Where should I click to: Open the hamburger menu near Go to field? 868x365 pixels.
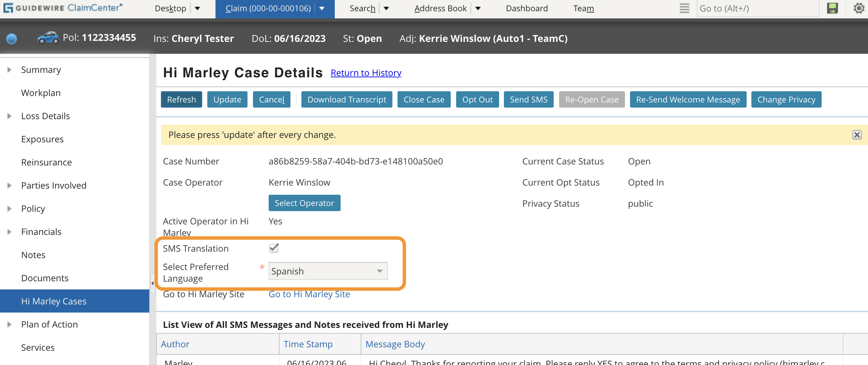pos(684,8)
